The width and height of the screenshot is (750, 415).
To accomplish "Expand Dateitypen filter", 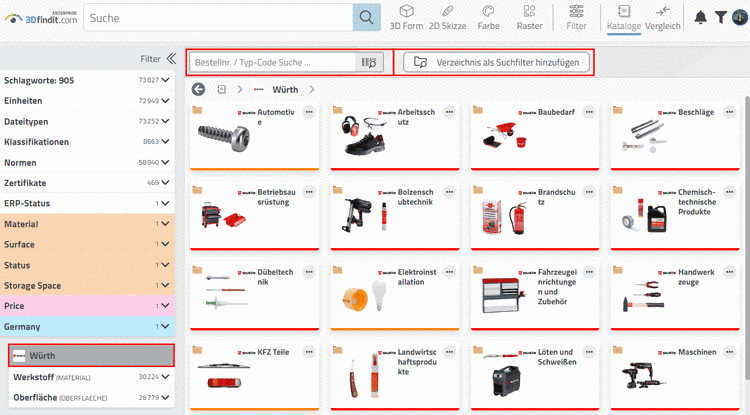I will [x=165, y=121].
